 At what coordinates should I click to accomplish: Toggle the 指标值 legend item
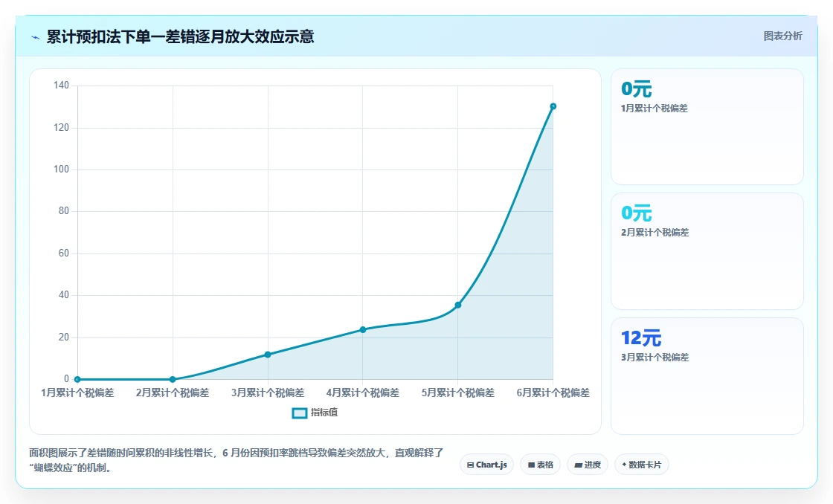(315, 413)
